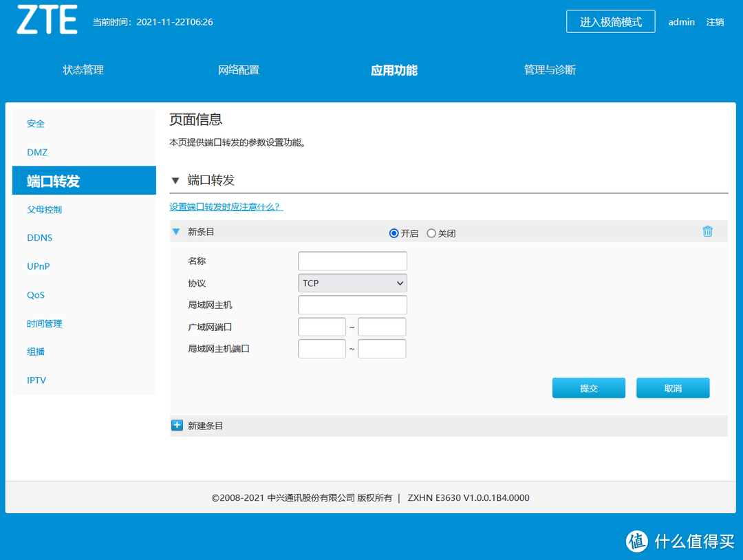Image resolution: width=743 pixels, height=560 pixels.
Task: Select the 开启 radio button
Action: (393, 233)
